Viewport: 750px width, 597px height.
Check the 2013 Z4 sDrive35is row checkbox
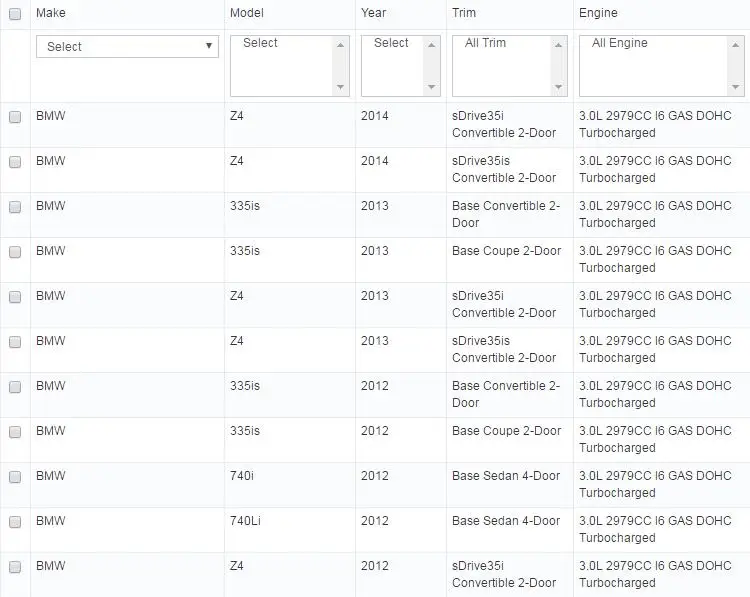point(15,342)
